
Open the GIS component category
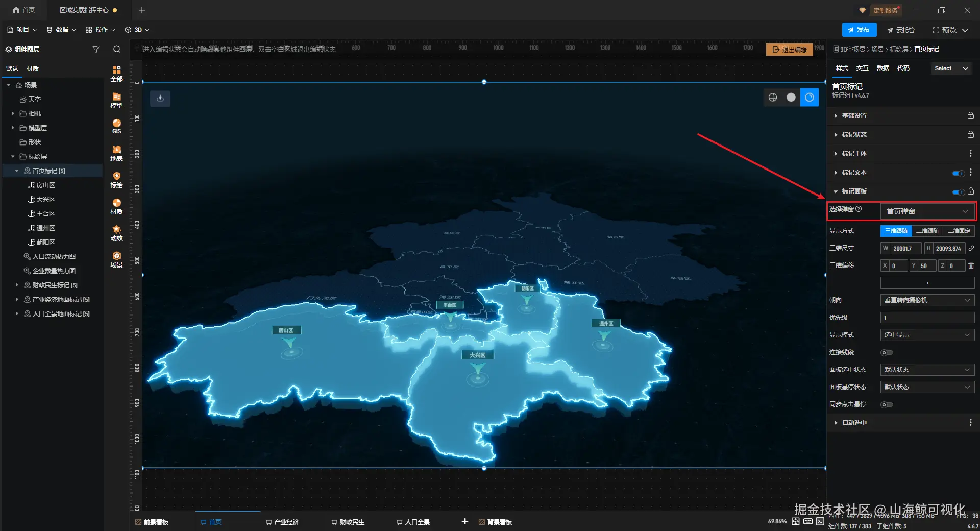point(117,126)
